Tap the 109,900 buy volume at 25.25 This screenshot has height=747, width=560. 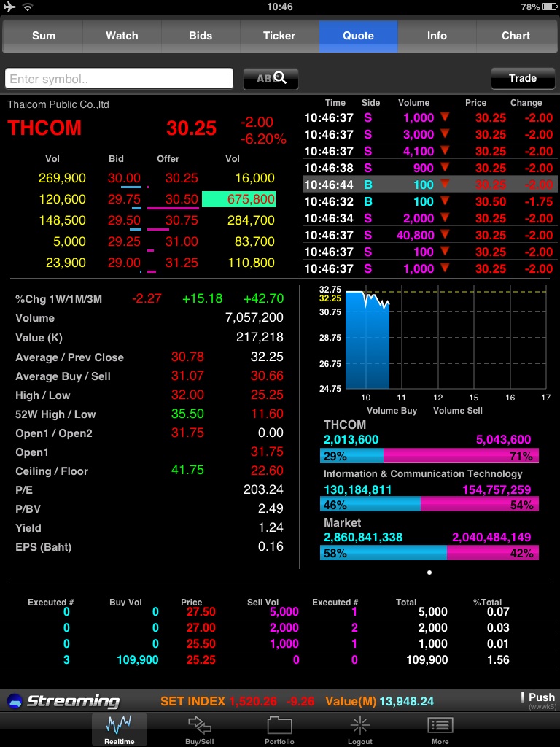point(138,659)
